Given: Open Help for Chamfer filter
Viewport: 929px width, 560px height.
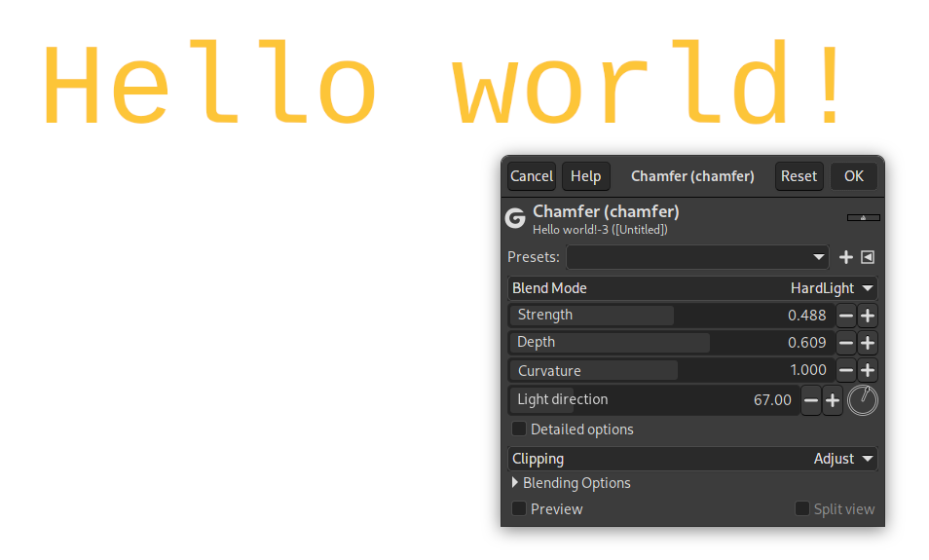Looking at the screenshot, I should coord(585,176).
